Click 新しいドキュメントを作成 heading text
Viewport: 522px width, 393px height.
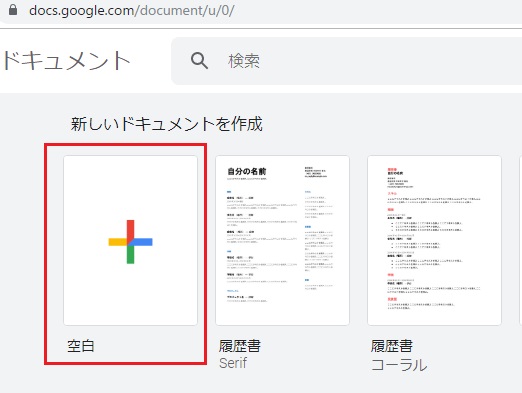coord(167,124)
